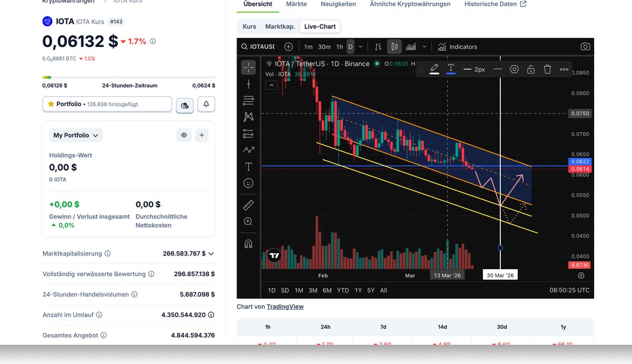Open more options three-dots in drawing toolbar

click(x=564, y=69)
